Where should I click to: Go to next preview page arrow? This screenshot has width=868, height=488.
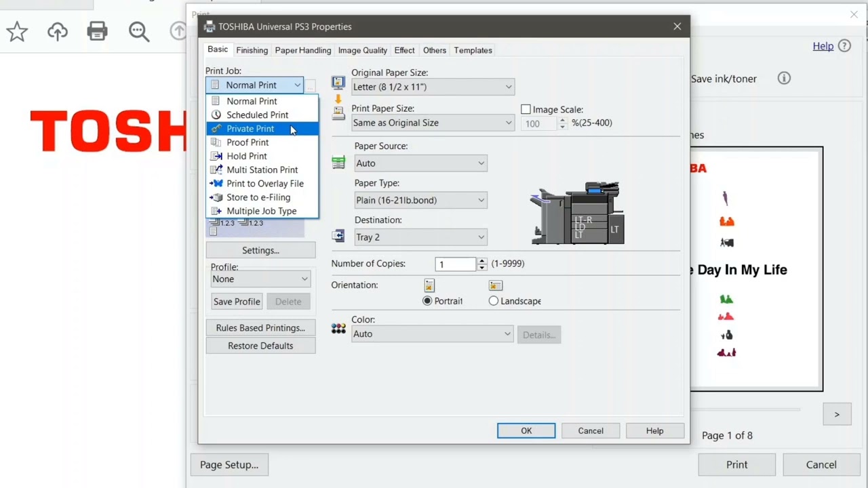(x=837, y=414)
